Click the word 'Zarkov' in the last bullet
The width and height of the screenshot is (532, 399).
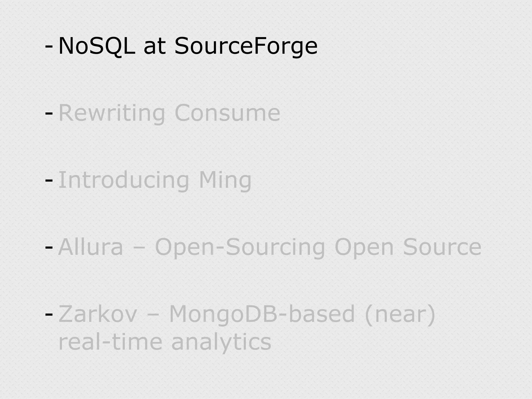pyautogui.click(x=98, y=314)
